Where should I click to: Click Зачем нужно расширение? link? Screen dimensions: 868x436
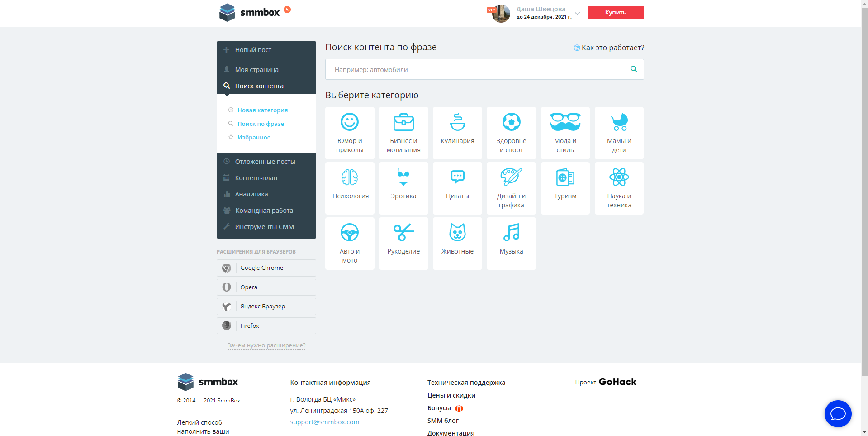coord(266,345)
